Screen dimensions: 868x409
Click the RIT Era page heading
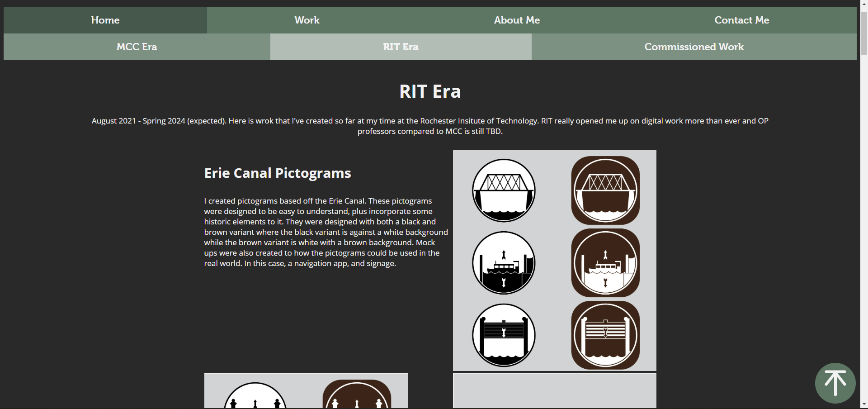pos(430,91)
